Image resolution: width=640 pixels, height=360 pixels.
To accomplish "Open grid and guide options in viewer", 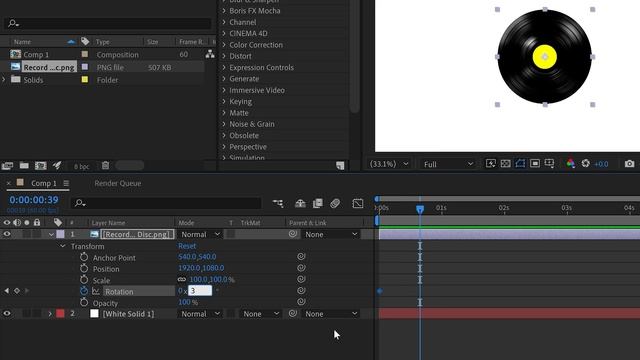I will tap(549, 164).
